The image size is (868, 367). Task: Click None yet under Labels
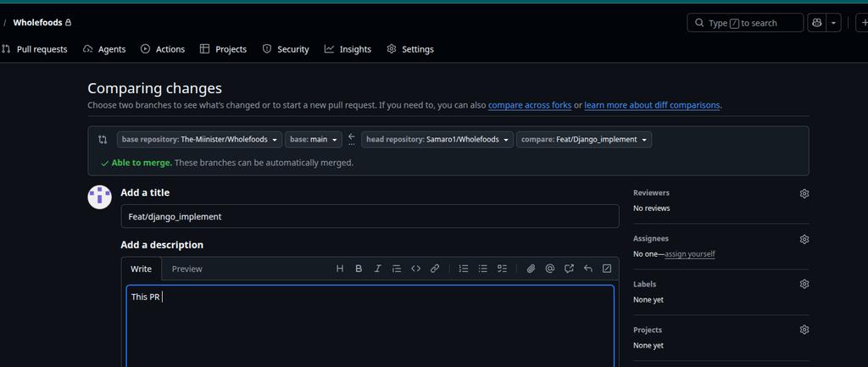(x=648, y=299)
